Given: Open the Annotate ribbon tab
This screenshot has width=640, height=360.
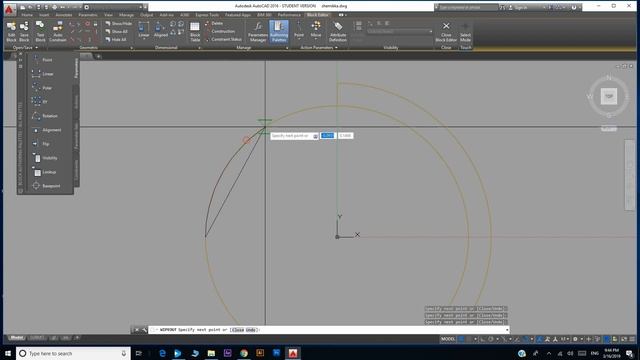Looking at the screenshot, I should coord(64,15).
